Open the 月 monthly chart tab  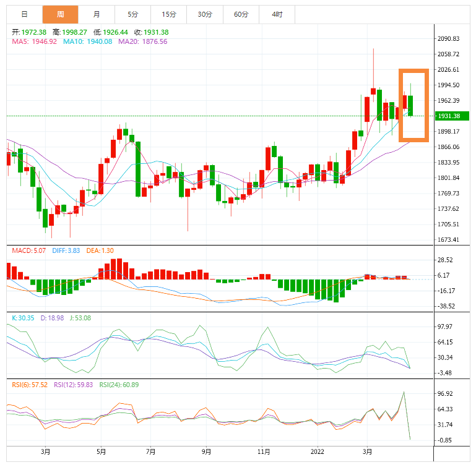click(97, 14)
